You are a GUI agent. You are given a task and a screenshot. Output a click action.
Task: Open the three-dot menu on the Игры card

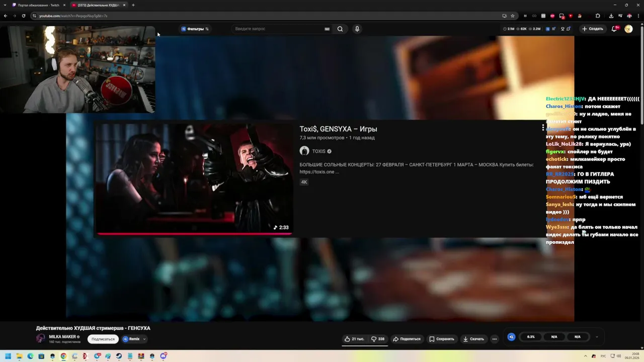coord(543,128)
